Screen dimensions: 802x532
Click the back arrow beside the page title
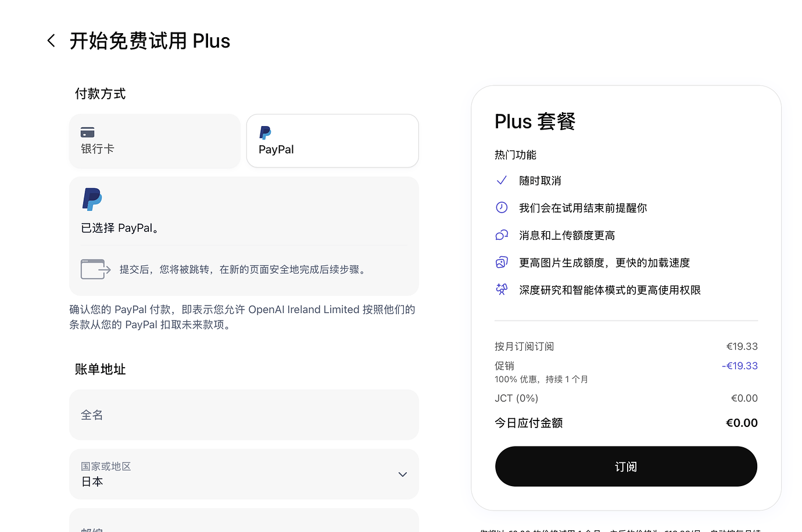click(x=51, y=41)
